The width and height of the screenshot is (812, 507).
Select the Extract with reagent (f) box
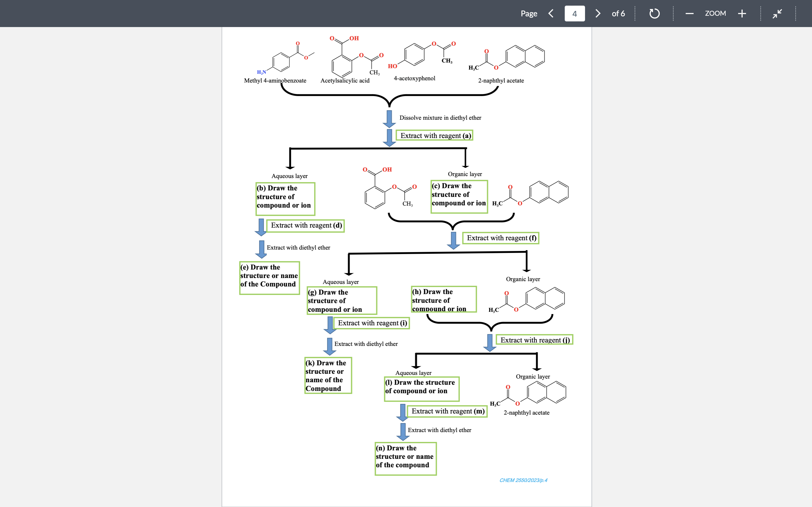pos(501,238)
